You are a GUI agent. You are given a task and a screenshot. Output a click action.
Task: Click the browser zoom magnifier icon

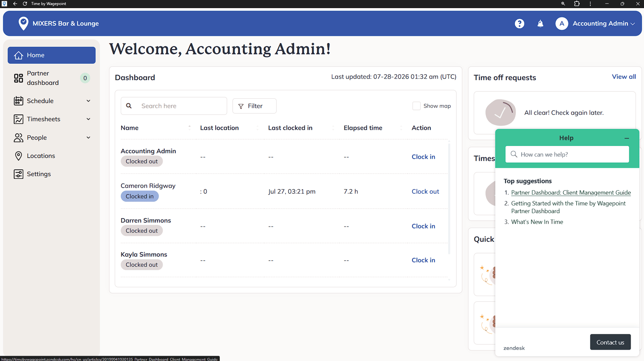[563, 4]
